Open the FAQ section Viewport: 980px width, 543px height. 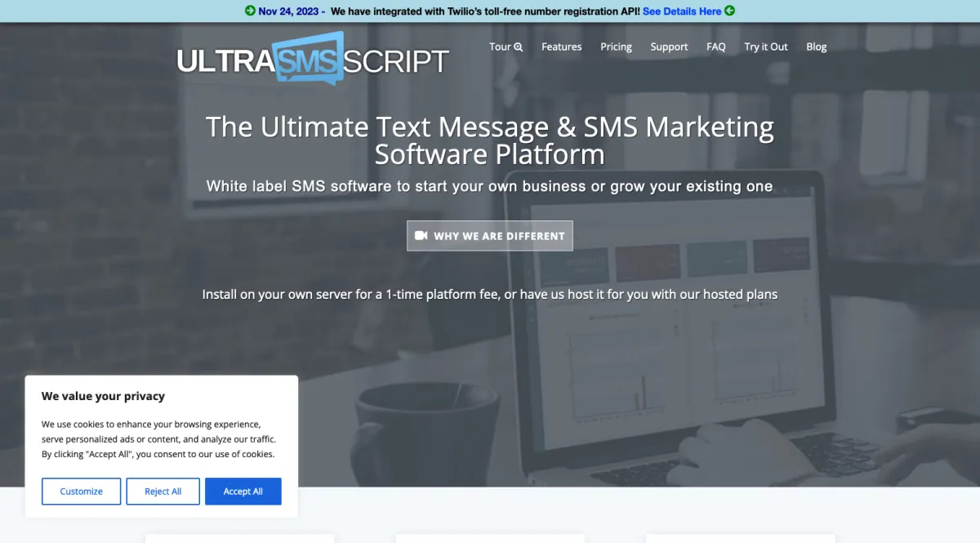(x=715, y=47)
